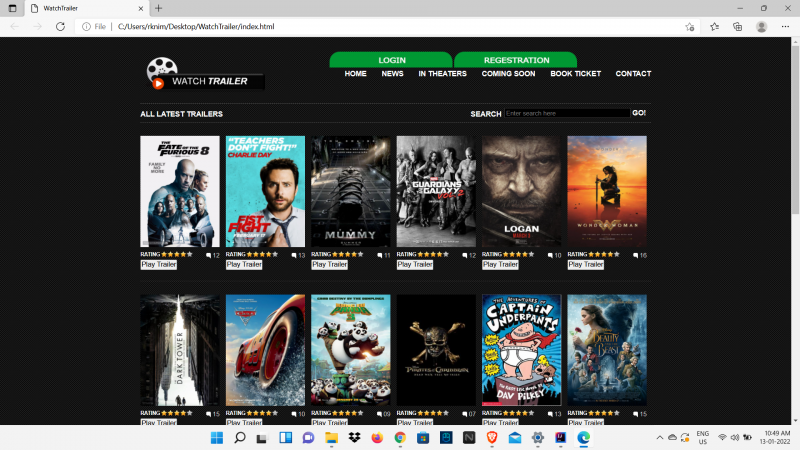Open The Dark Tower poster

(x=180, y=350)
